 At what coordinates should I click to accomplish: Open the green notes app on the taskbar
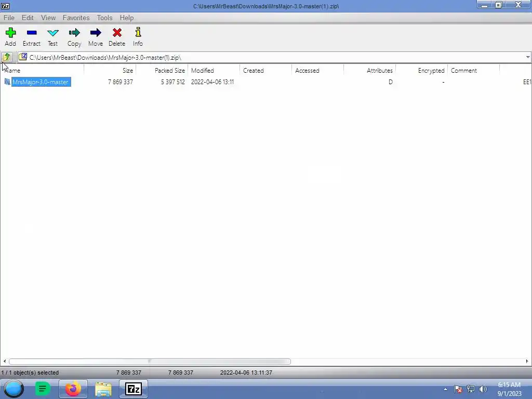pyautogui.click(x=43, y=389)
